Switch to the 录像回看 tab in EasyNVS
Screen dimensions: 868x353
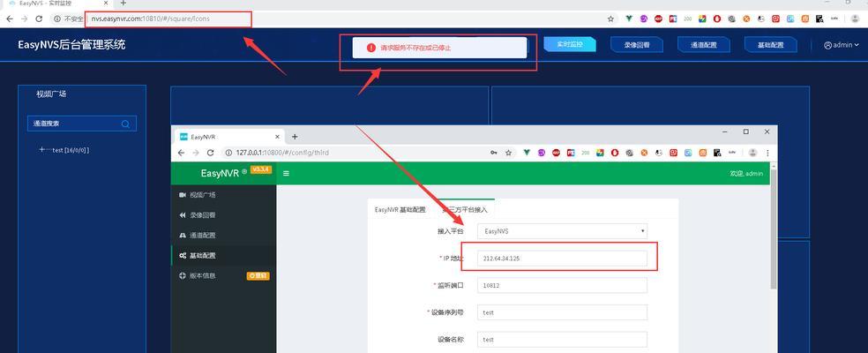click(637, 45)
